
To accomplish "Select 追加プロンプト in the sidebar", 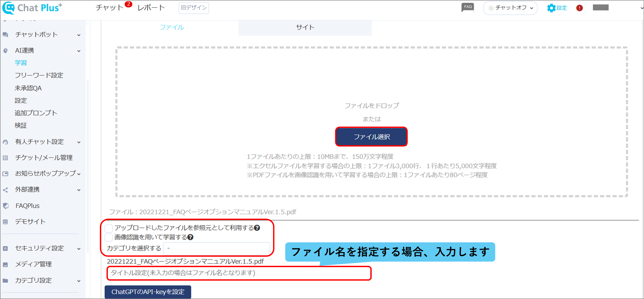I will coord(36,113).
